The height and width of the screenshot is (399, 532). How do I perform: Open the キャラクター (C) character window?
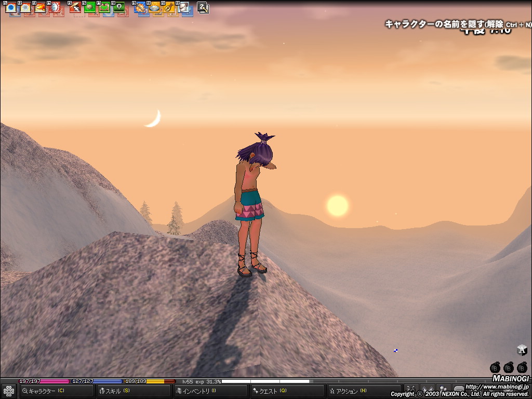point(57,391)
